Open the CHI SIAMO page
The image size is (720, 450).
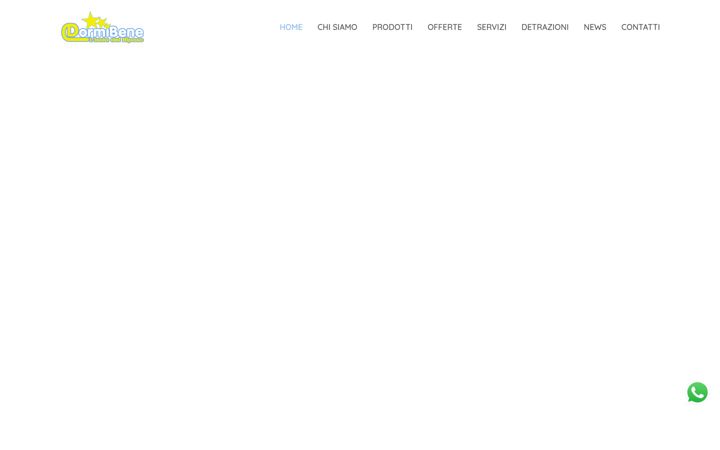(x=337, y=27)
